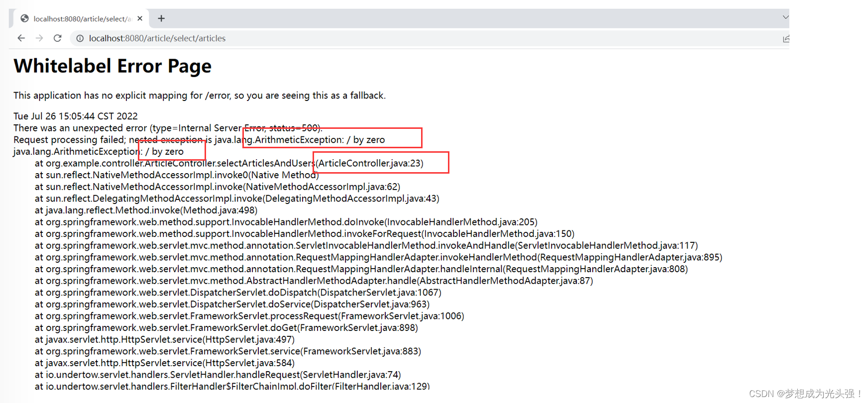868x403 pixels.
Task: Click the RequestMappingHandlerAdapter.invokeHandlerMethod line
Action: [x=379, y=257]
